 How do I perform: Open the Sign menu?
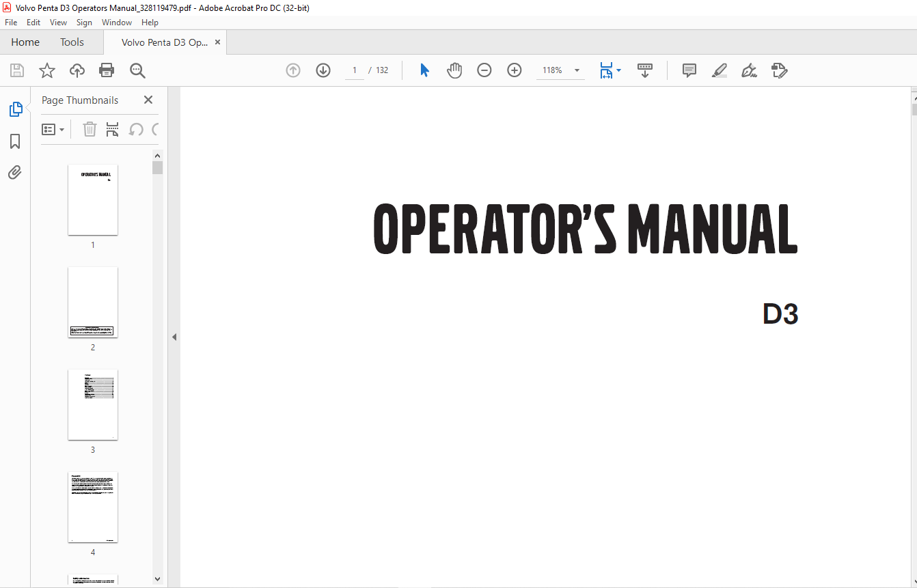click(x=84, y=23)
